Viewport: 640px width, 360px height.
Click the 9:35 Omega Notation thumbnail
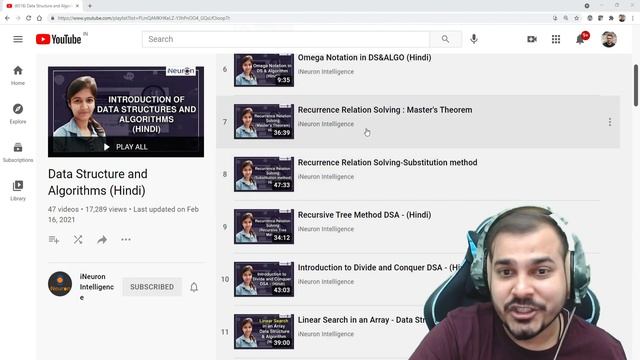(264, 70)
